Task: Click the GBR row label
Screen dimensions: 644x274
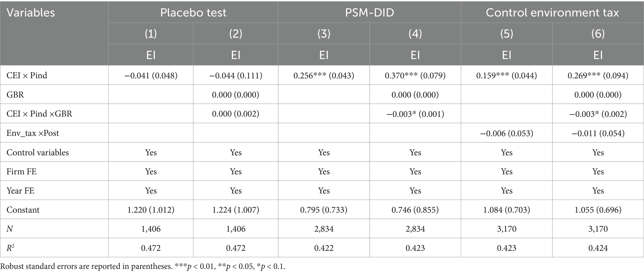Action: 15,95
